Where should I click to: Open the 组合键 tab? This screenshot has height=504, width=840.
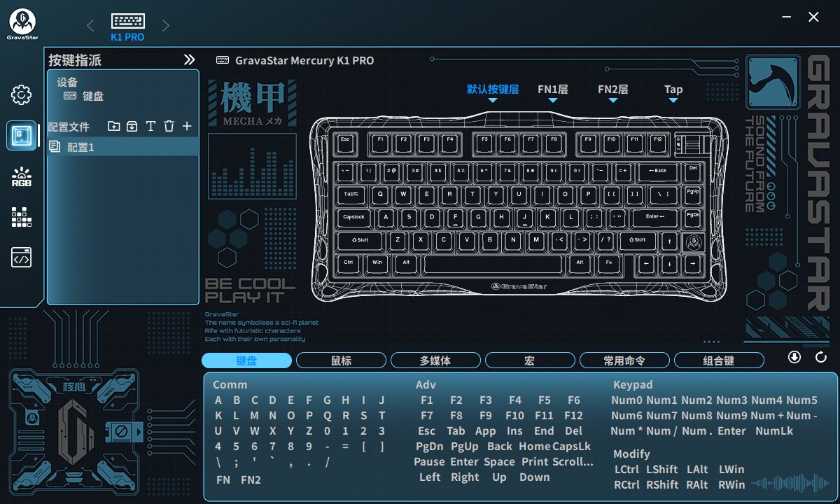[719, 360]
